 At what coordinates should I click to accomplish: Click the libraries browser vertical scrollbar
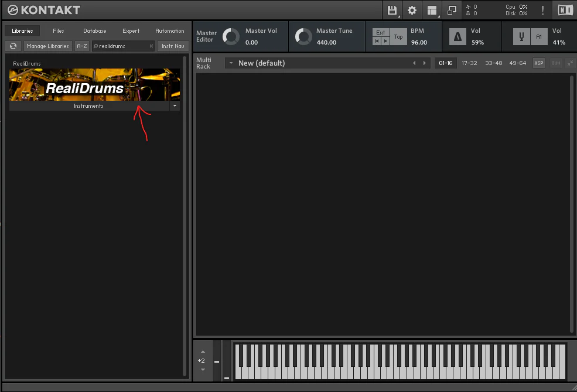(x=185, y=216)
